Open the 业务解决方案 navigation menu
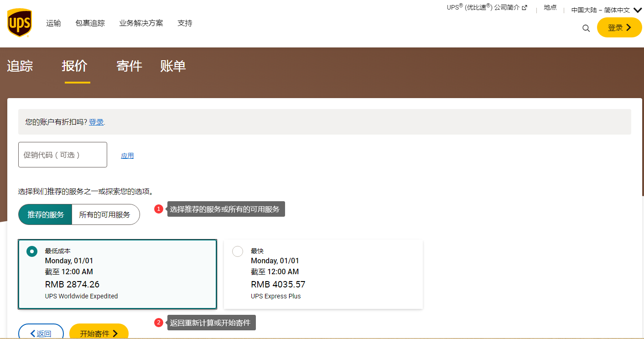Image resolution: width=644 pixels, height=339 pixels. [x=141, y=23]
